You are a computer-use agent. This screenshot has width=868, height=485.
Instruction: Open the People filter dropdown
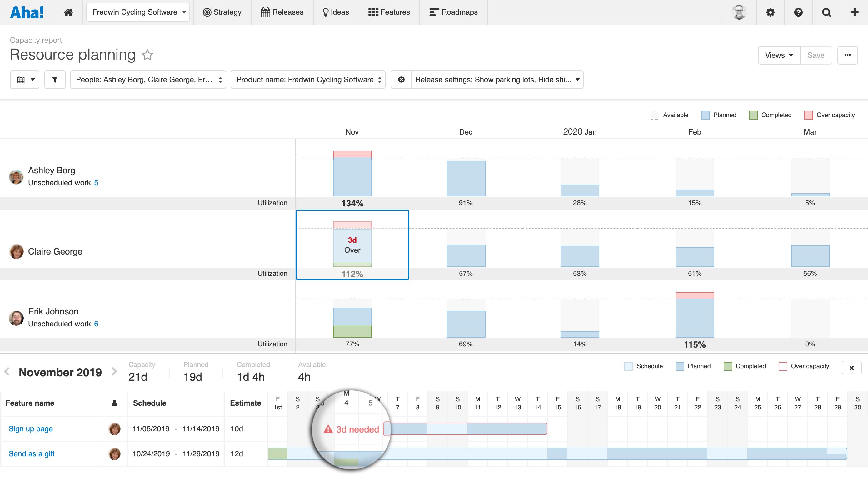point(147,80)
